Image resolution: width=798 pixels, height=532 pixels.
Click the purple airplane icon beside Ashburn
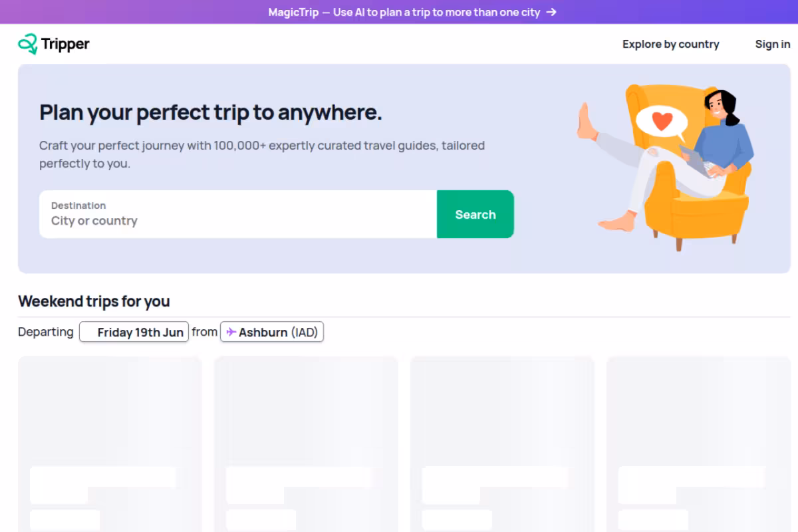[x=231, y=332]
